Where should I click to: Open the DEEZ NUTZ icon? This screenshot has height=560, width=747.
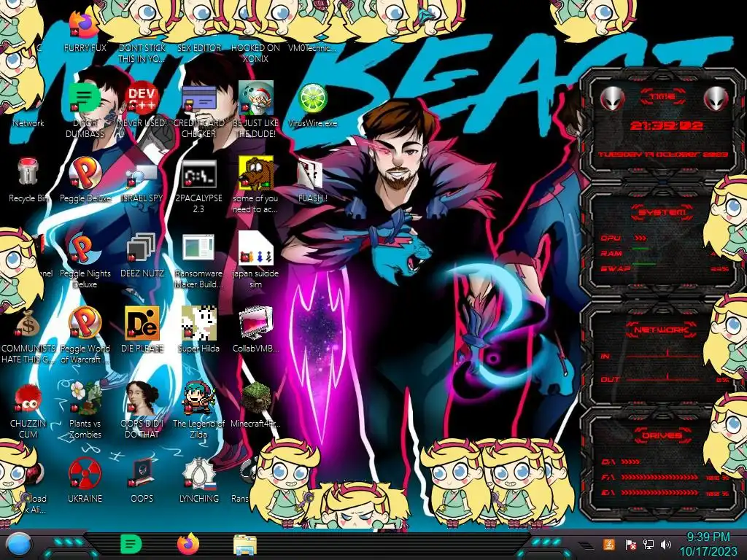click(142, 248)
